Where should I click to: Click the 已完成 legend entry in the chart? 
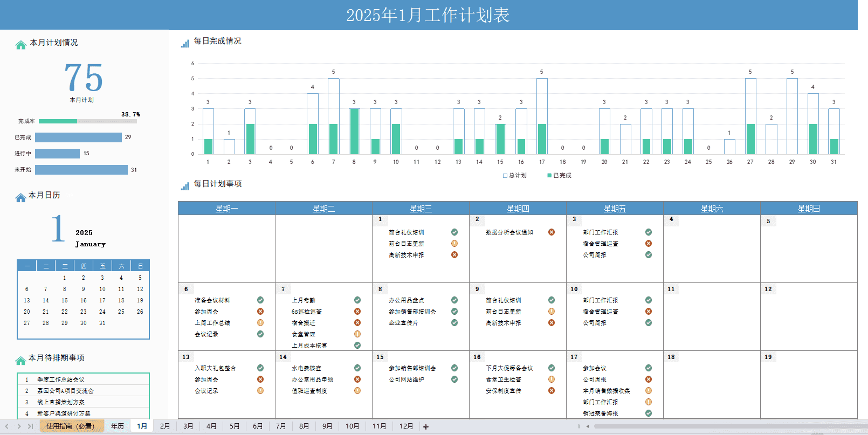pyautogui.click(x=560, y=176)
